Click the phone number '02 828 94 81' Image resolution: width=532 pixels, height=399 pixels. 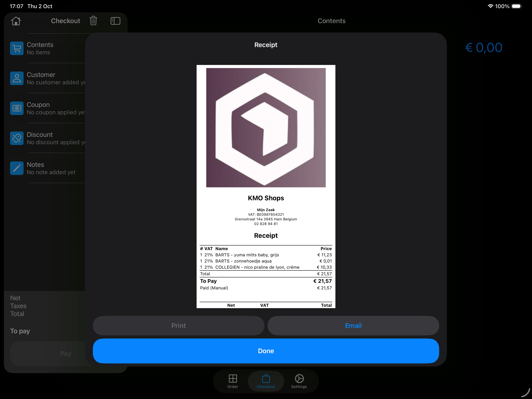[x=266, y=224]
